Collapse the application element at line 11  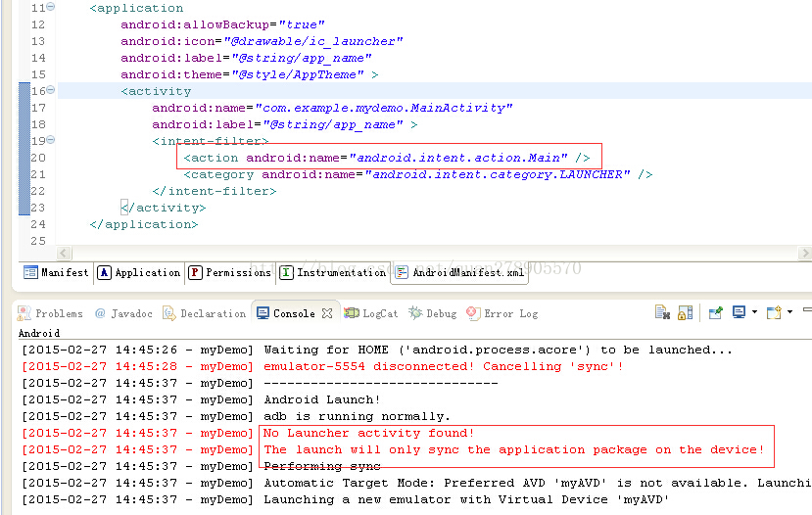[51, 7]
